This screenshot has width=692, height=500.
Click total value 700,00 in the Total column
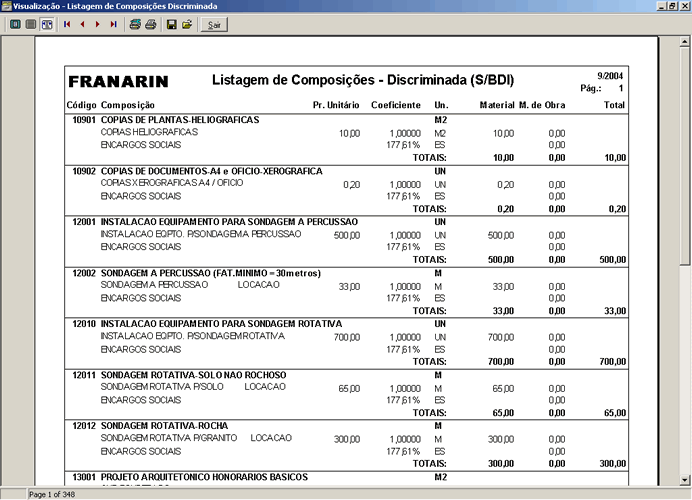pos(613,362)
